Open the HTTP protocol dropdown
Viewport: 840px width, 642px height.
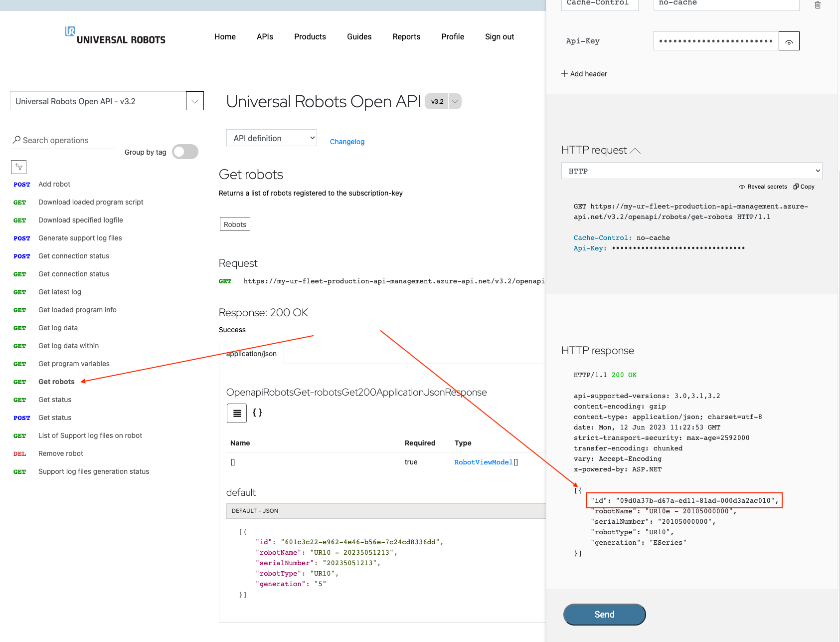pyautogui.click(x=691, y=171)
